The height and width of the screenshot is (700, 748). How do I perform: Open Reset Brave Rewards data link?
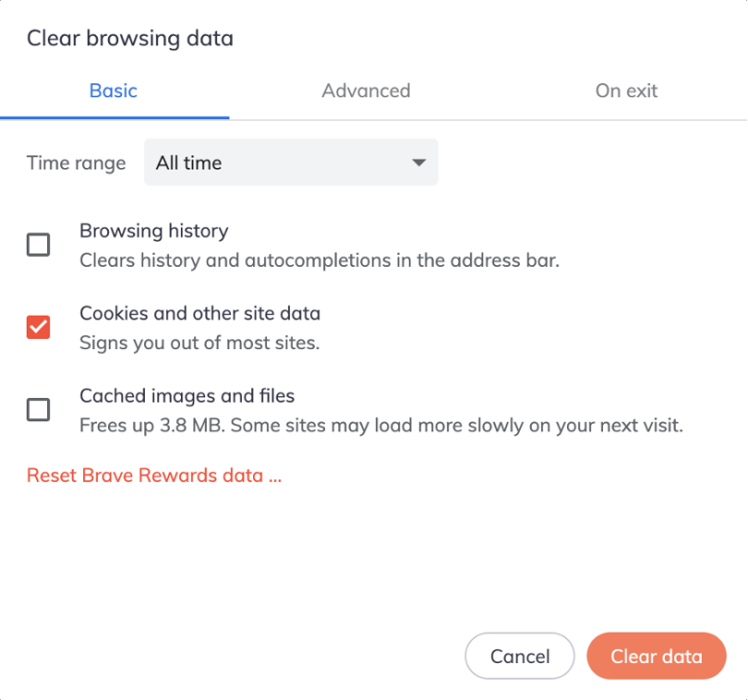click(x=154, y=476)
